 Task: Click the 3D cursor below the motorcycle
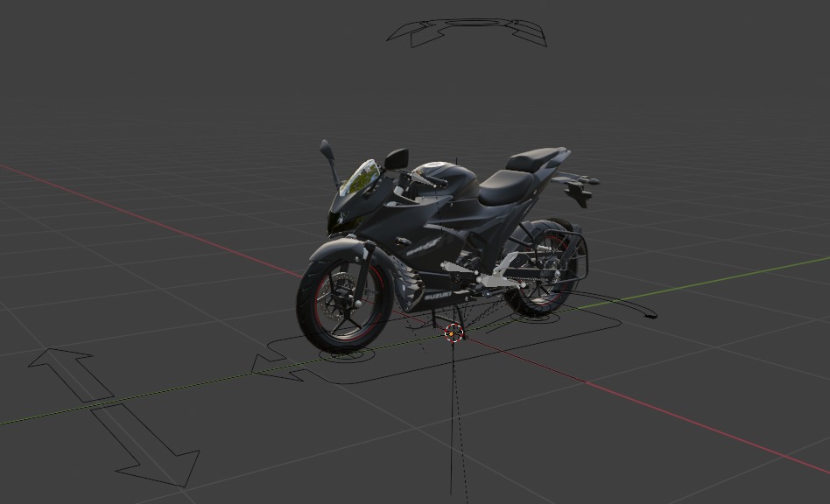454,333
